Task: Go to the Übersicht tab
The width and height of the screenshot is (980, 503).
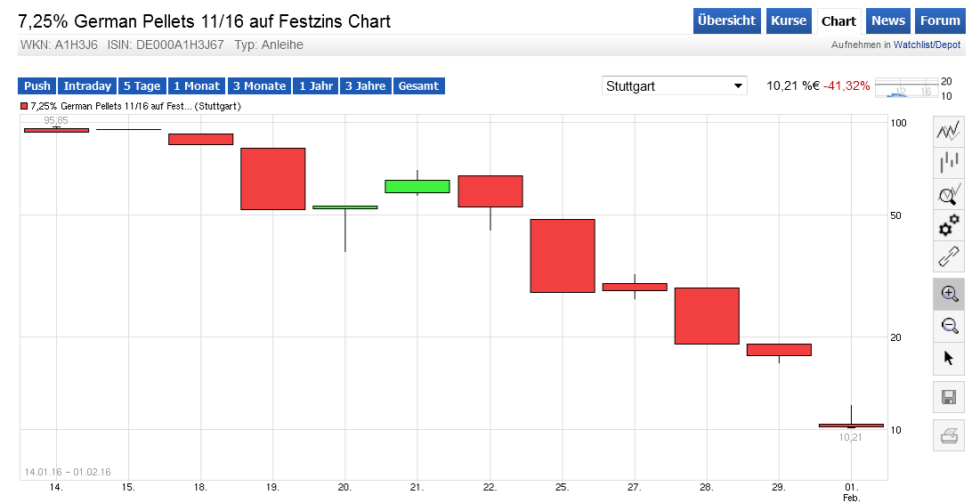Action: tap(727, 20)
